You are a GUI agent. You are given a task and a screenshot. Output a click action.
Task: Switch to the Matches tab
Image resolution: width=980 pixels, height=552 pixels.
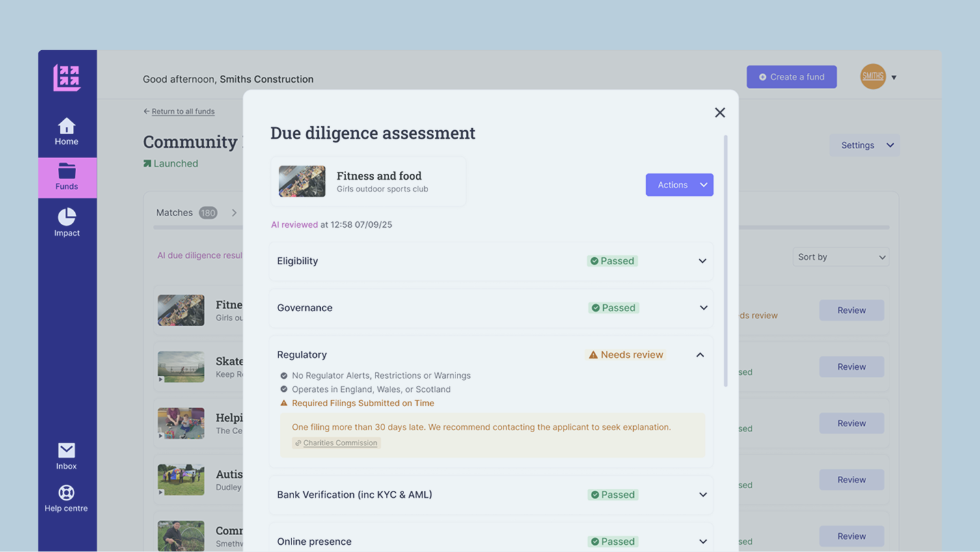tap(174, 212)
